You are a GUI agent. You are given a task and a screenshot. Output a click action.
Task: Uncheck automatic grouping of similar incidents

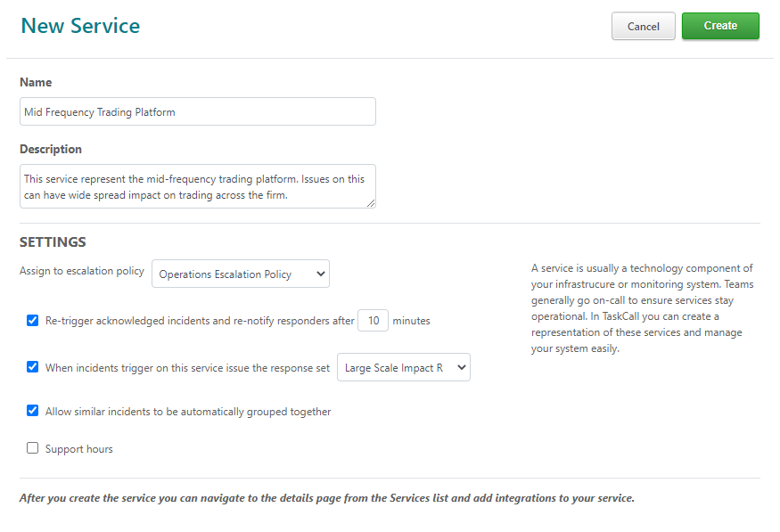pos(32,411)
